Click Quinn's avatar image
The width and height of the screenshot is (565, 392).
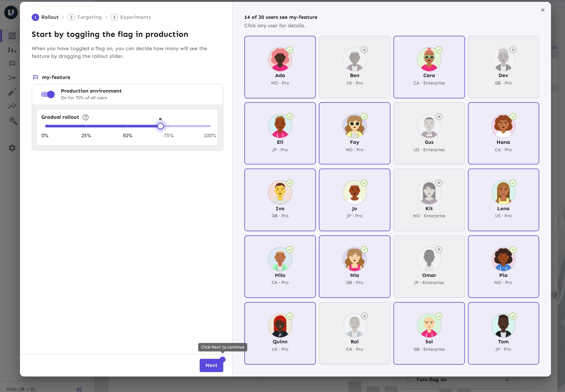click(280, 326)
